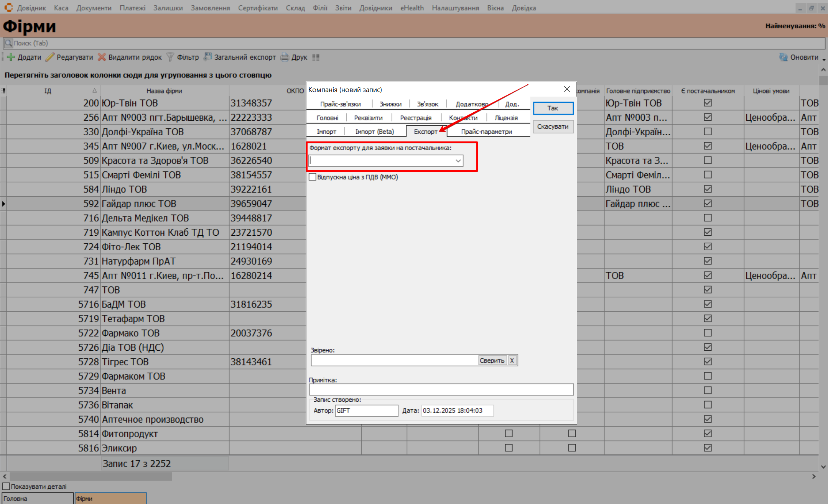This screenshot has height=504, width=828.
Task: Click the Загальний експорт icon
Action: pos(207,57)
